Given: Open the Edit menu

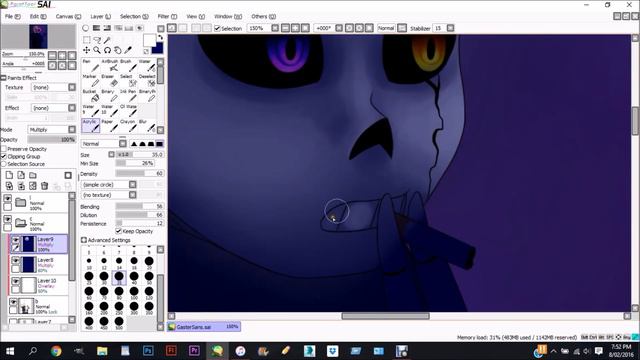Looking at the screenshot, I should [x=38, y=16].
